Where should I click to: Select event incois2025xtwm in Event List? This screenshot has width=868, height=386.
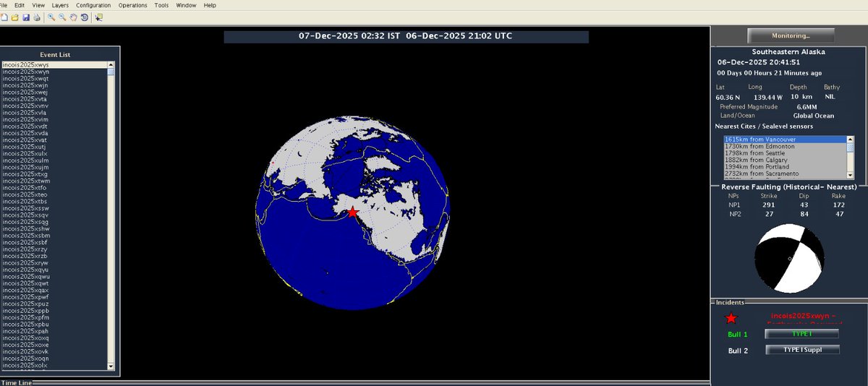point(54,181)
